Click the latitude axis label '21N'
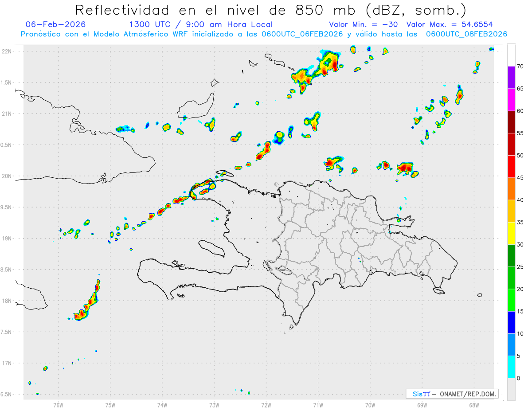The width and height of the screenshot is (532, 411). 7,114
